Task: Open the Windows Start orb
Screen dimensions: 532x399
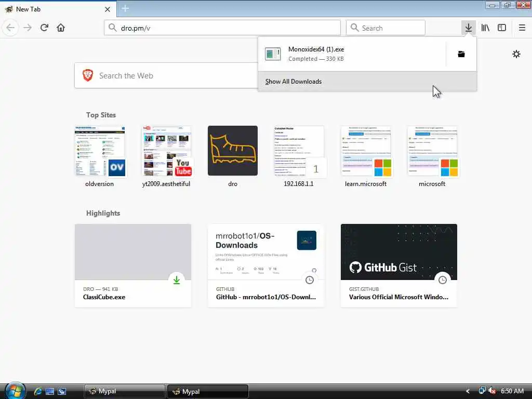Action: 15,391
